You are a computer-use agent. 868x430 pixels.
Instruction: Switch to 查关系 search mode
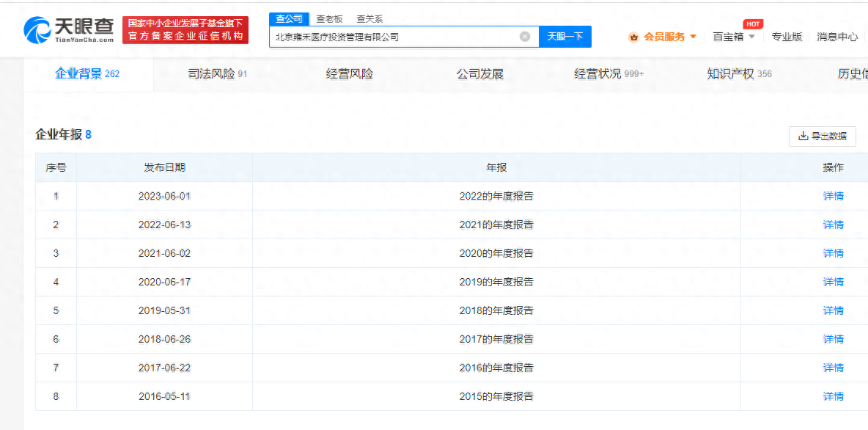(x=369, y=19)
